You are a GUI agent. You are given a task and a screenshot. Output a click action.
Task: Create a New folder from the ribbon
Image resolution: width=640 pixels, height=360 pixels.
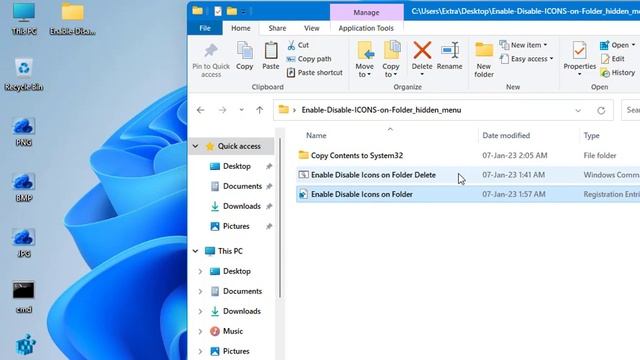tap(484, 59)
